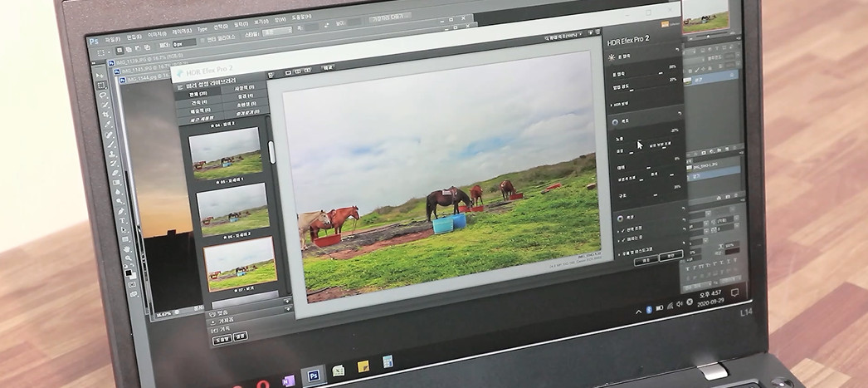Click preset list vertical scrollbar handle

[x=272, y=151]
